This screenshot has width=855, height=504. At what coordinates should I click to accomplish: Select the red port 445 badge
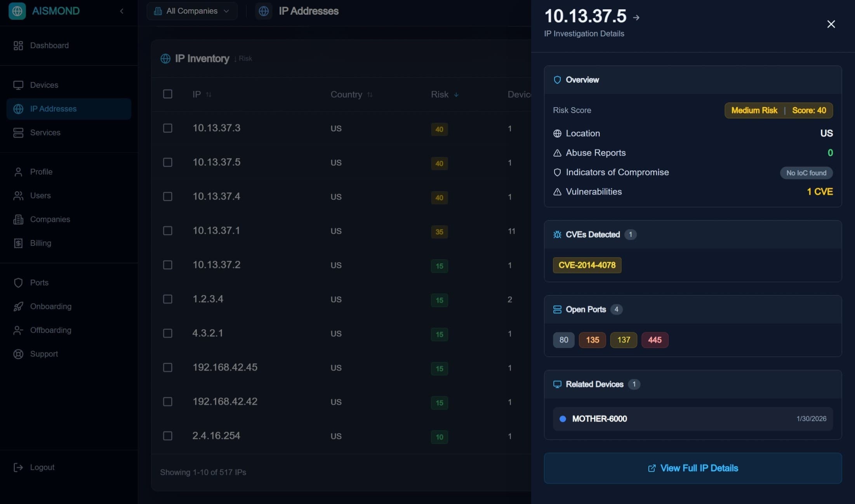point(655,340)
